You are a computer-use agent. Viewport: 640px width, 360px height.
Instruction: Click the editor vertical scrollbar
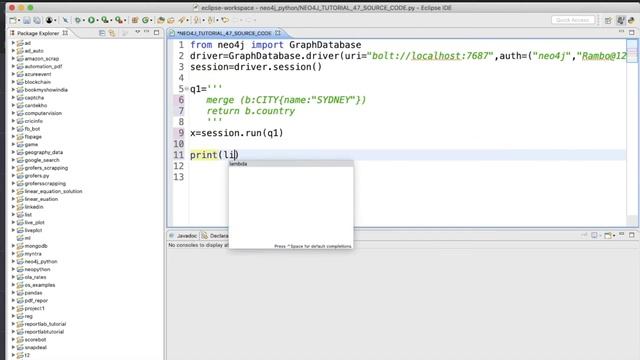tap(632, 133)
